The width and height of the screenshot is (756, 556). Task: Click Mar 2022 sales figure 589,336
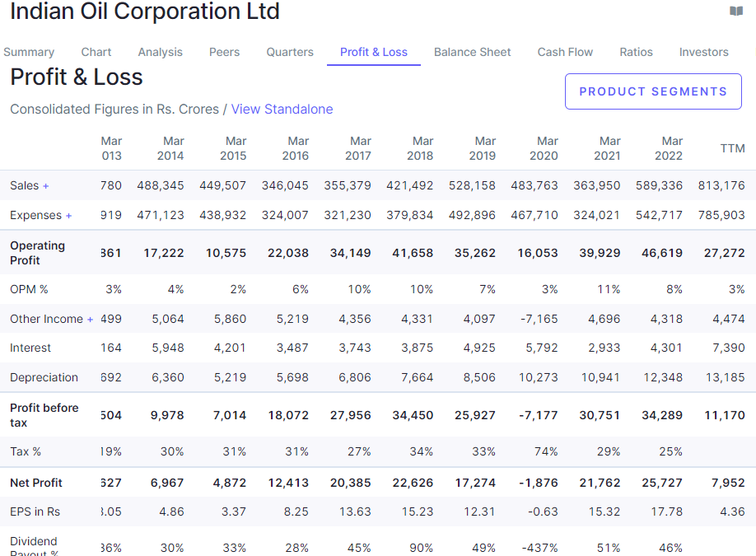(x=659, y=185)
